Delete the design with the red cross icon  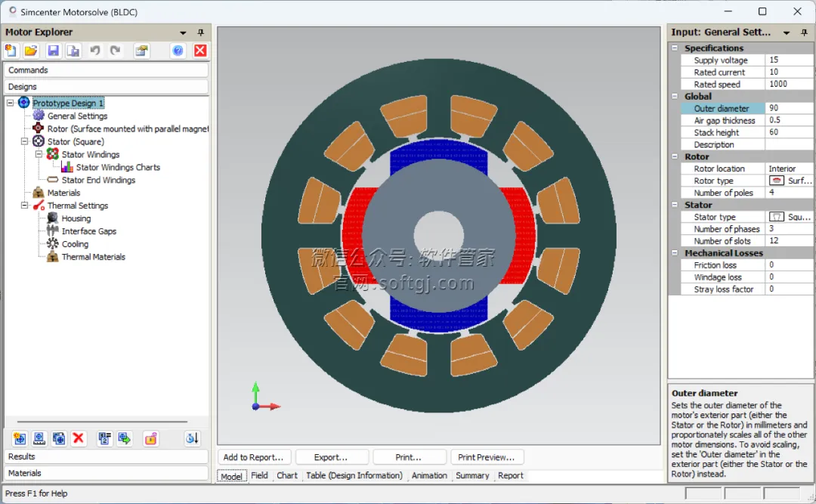click(79, 438)
